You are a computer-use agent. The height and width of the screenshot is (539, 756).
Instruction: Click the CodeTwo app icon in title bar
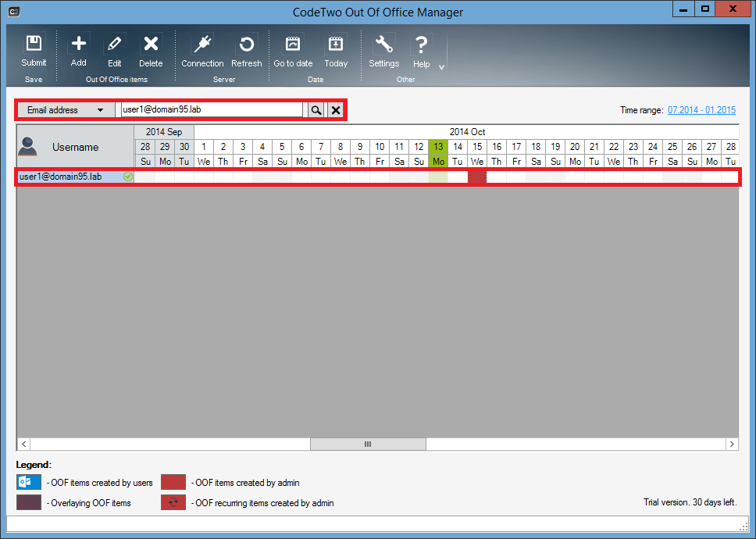point(14,12)
